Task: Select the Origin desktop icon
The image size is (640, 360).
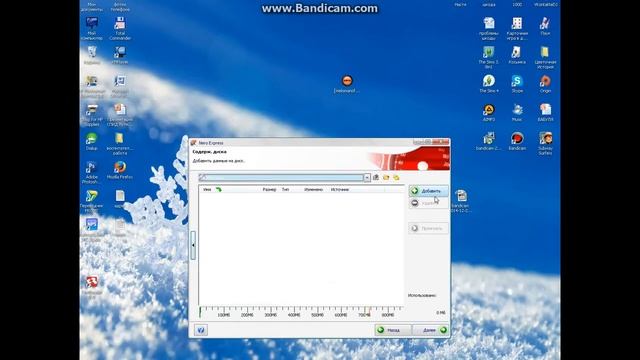Action: pos(545,84)
